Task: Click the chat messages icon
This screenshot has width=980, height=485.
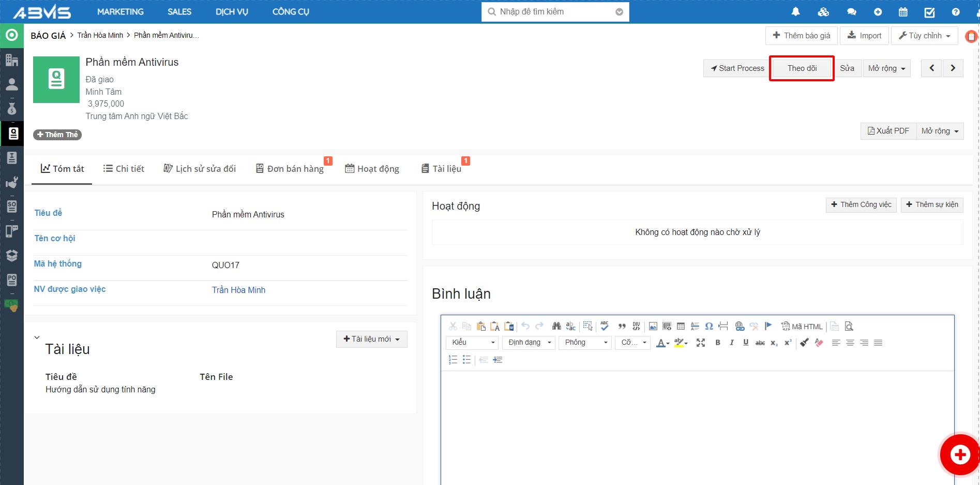Action: click(x=851, y=12)
